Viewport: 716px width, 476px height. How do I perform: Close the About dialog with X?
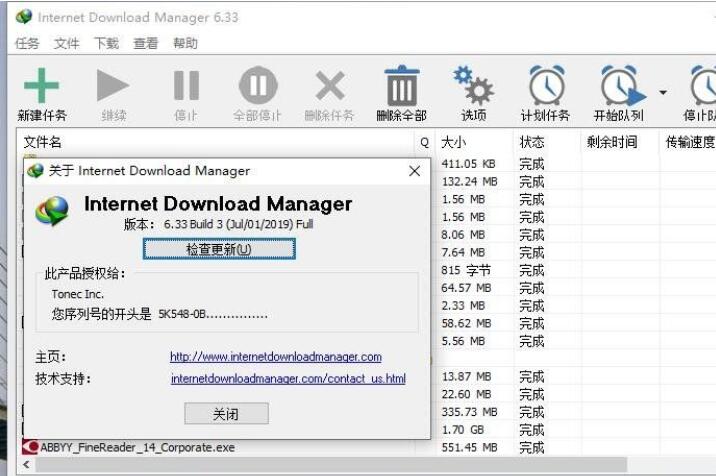coord(415,171)
